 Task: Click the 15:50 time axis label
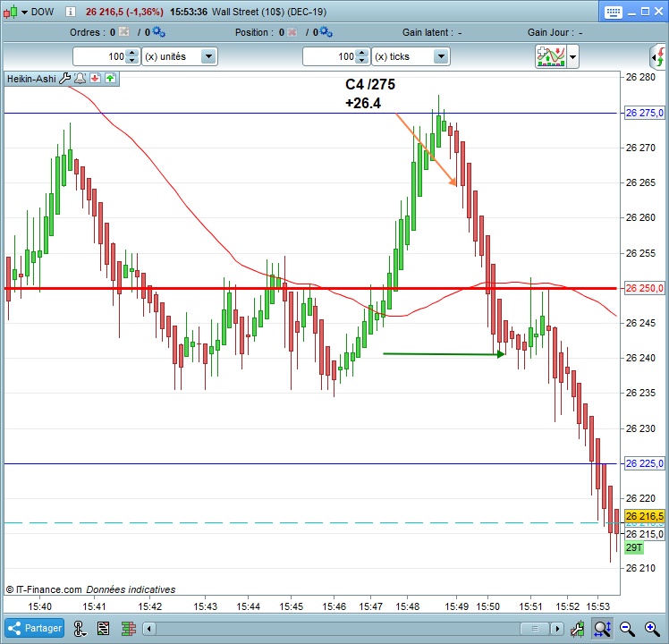click(x=487, y=606)
